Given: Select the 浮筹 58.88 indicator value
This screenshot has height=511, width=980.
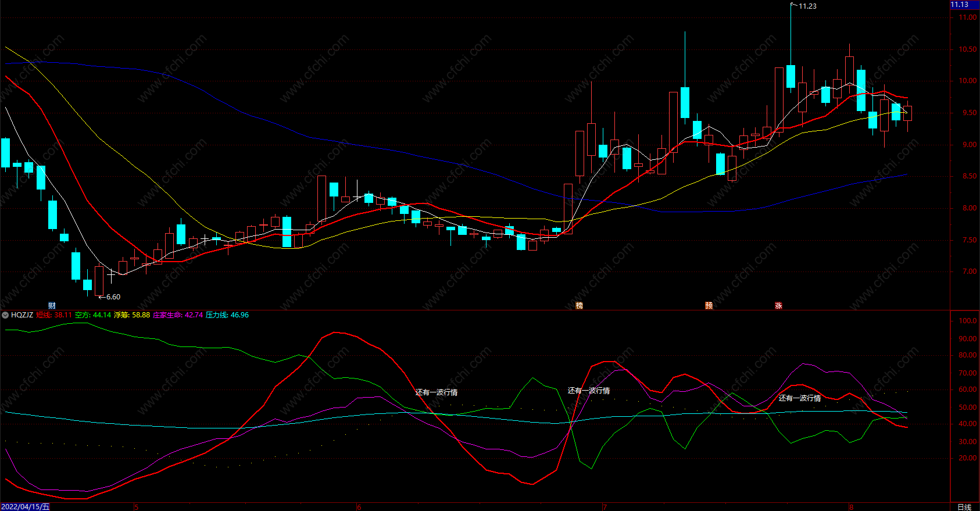Looking at the screenshot, I should pos(132,315).
